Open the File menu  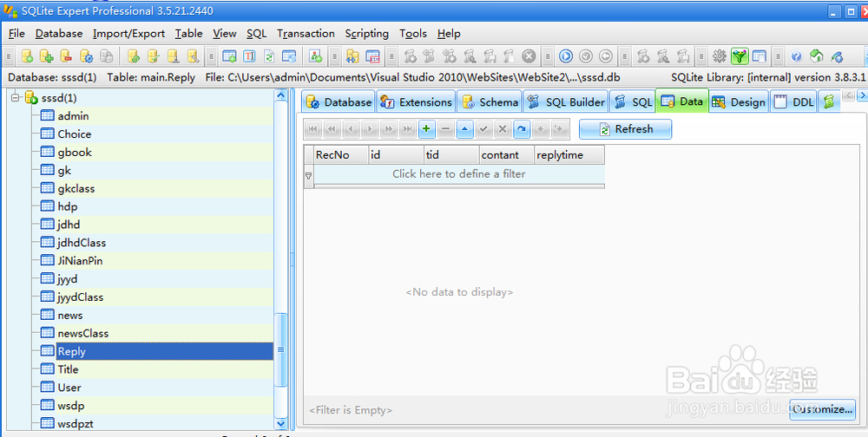[16, 34]
